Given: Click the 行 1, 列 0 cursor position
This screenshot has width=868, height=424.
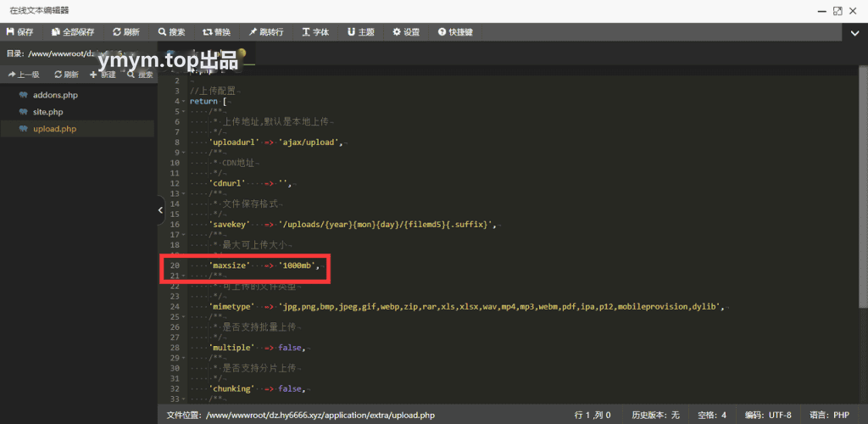Looking at the screenshot, I should [x=593, y=416].
